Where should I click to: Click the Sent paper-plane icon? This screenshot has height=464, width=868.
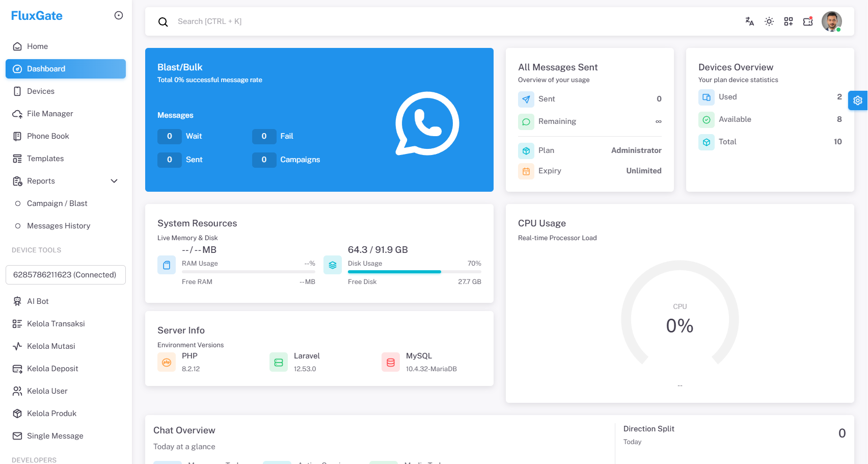[526, 99]
